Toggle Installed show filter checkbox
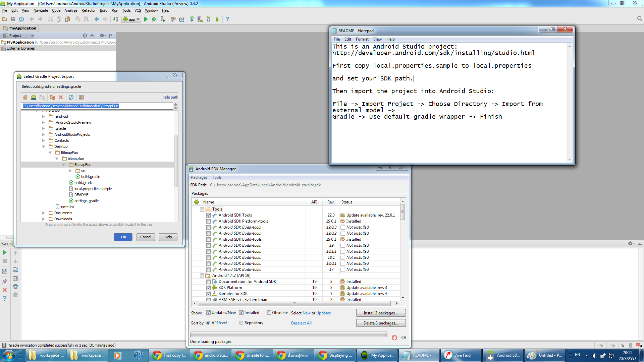 [241, 313]
